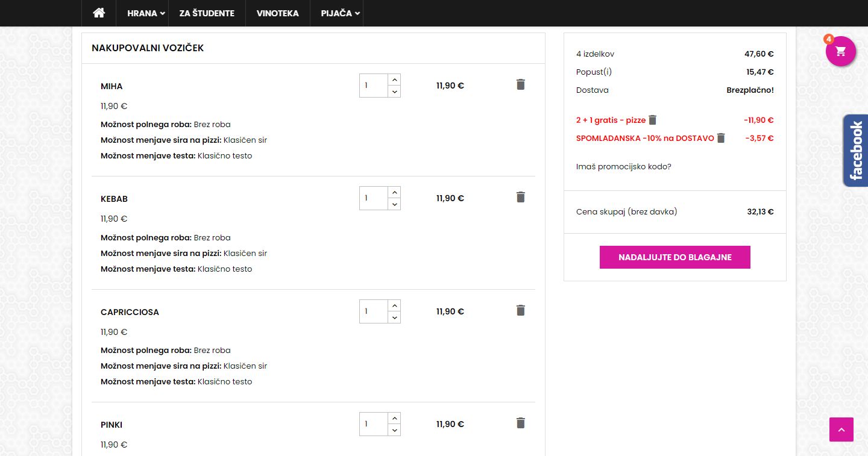
Task: Remove the KEBAB pizza with trash icon
Action: [521, 198]
